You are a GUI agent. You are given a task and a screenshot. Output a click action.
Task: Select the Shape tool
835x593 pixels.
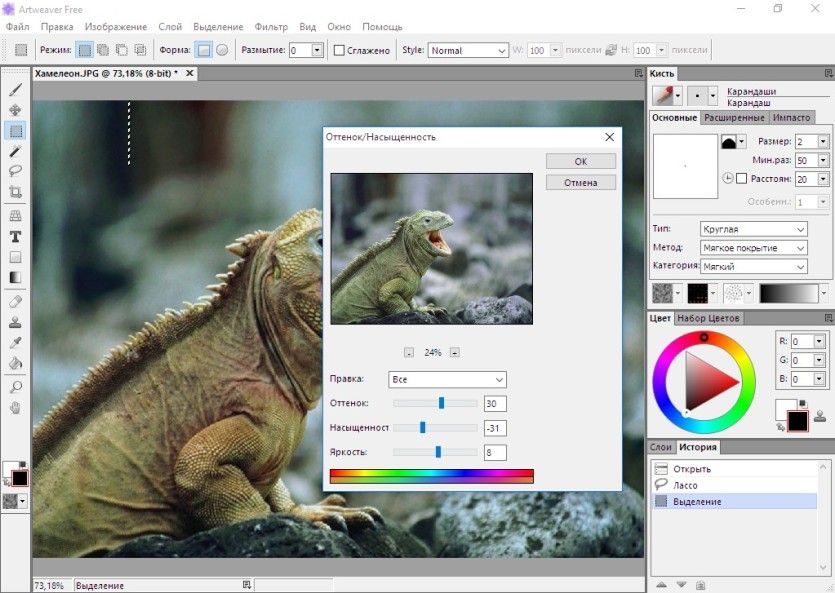pyautogui.click(x=15, y=257)
